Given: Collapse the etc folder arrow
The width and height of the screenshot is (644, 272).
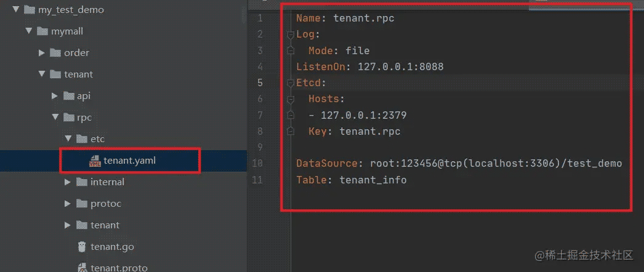Looking at the screenshot, I should pyautogui.click(x=68, y=139).
